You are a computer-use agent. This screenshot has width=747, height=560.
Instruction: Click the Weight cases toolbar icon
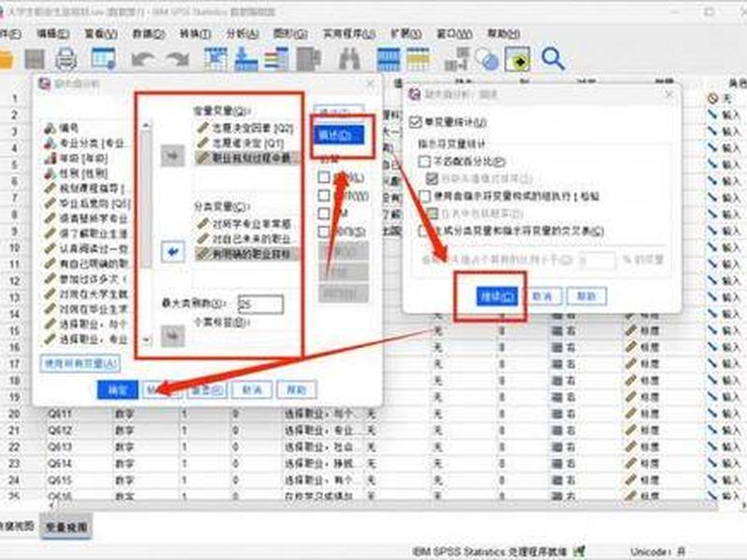(486, 60)
